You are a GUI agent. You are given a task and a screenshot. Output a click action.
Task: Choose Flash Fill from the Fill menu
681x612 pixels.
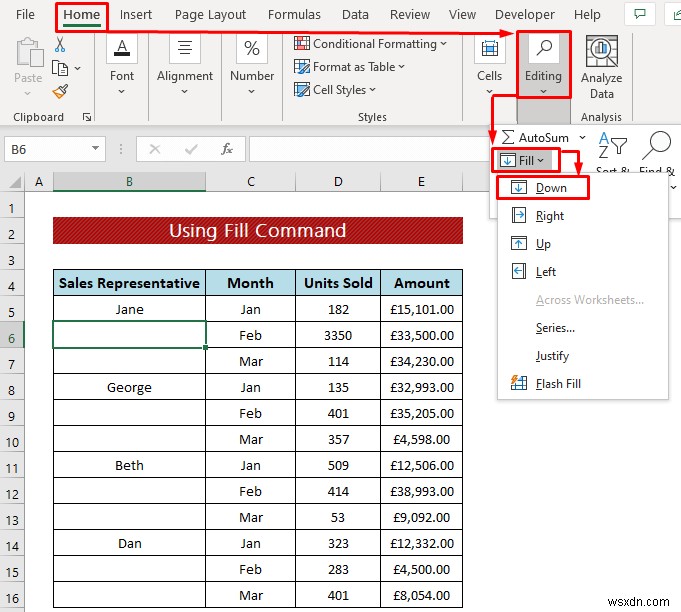582,384
